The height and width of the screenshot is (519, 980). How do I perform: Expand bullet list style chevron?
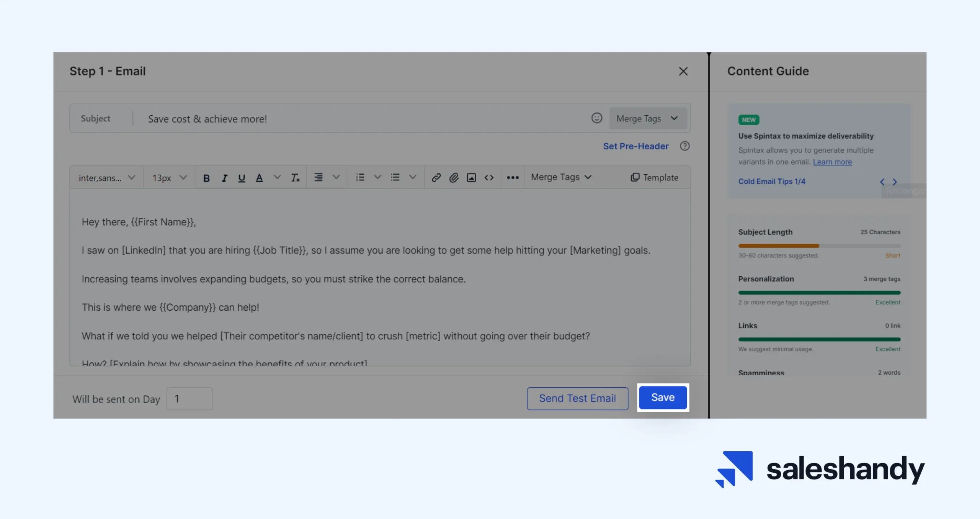[x=413, y=177]
